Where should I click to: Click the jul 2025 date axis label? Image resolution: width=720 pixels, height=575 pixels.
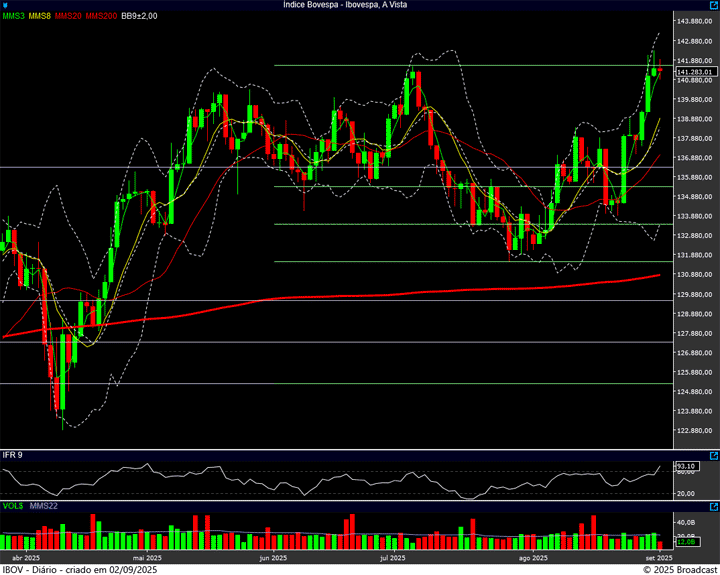click(392, 557)
